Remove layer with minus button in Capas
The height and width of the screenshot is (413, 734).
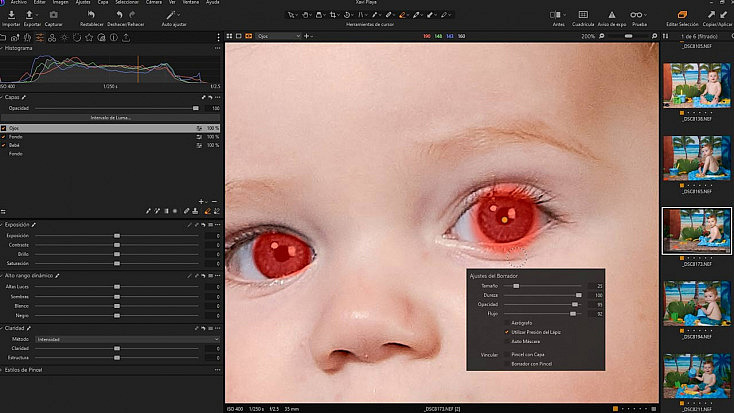(214, 202)
